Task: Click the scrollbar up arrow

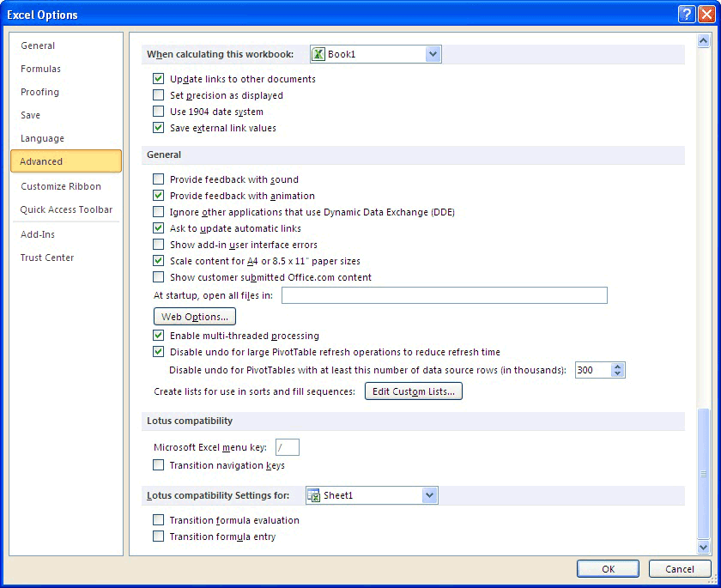Action: pyautogui.click(x=703, y=40)
